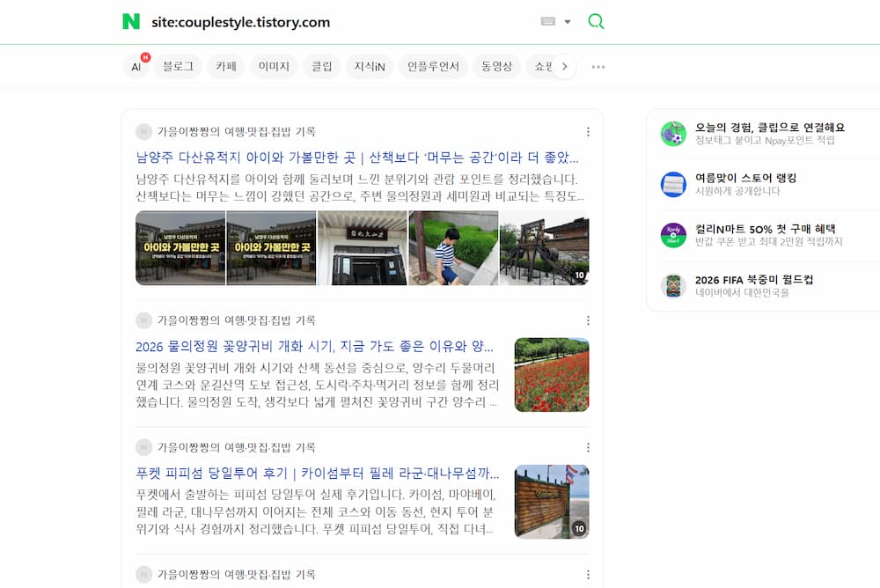Open options menu for the fourth partially visible result

tap(588, 575)
